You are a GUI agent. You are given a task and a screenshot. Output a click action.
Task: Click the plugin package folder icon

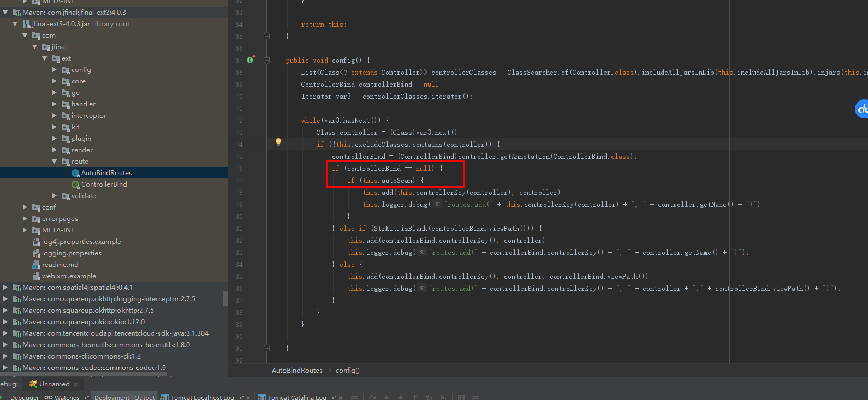coord(66,139)
